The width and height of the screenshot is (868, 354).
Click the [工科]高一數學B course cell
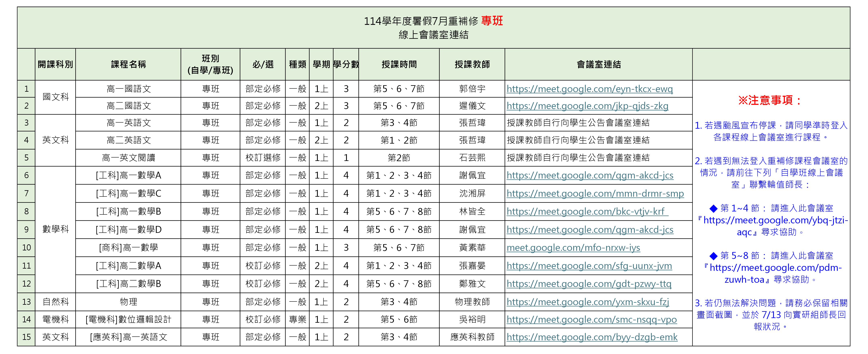click(x=128, y=211)
